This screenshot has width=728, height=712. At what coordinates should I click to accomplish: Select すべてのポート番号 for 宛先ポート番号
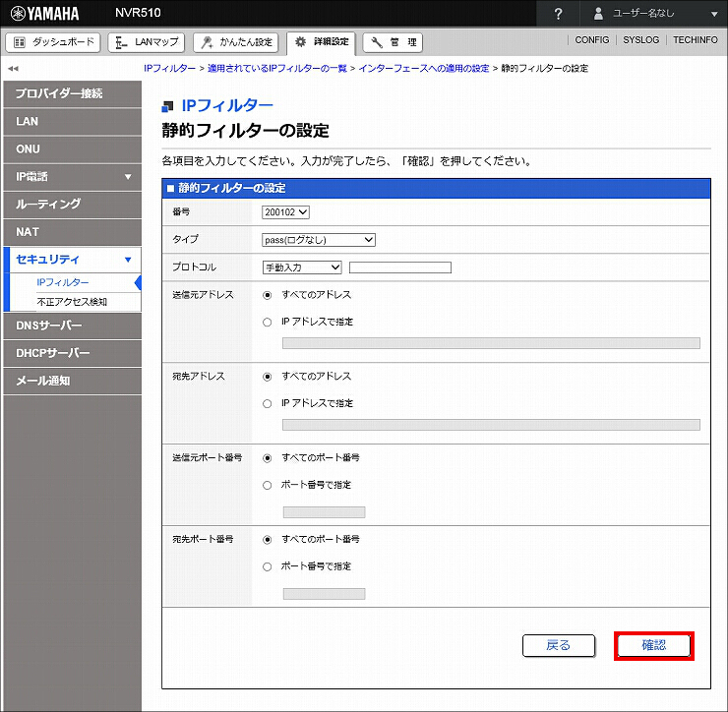[267, 540]
